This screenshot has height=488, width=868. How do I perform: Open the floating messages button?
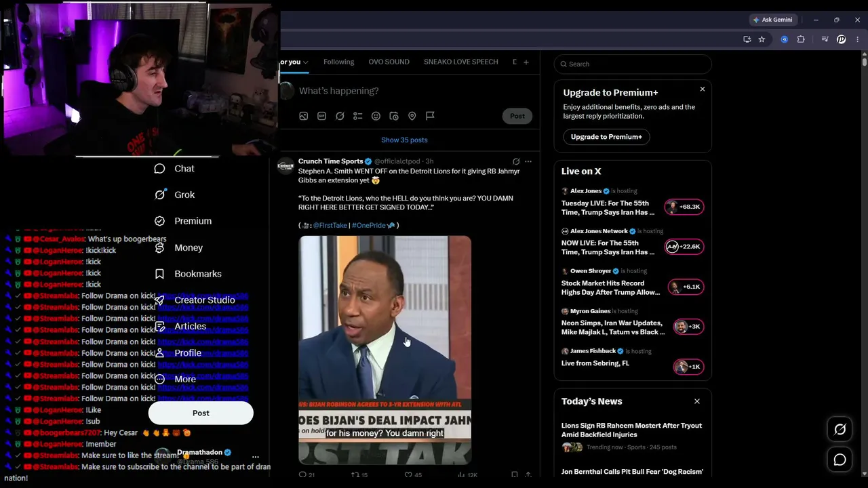[x=840, y=460]
